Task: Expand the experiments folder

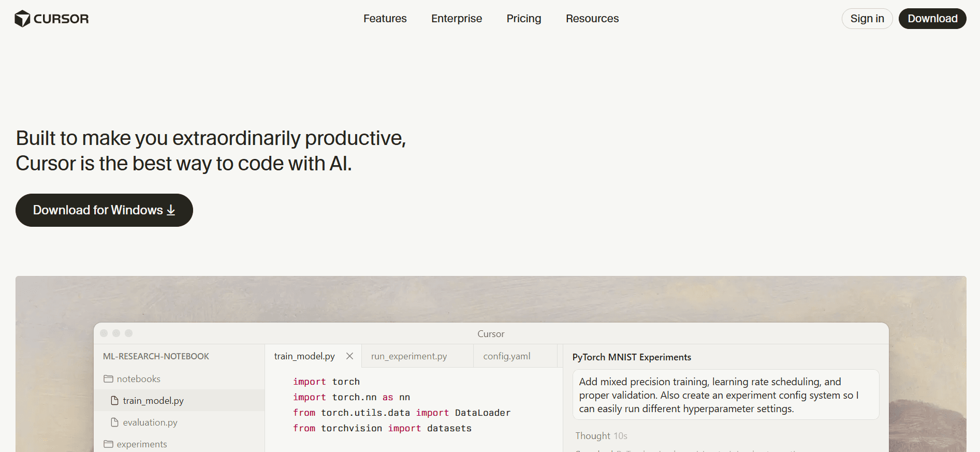Action: (x=179, y=444)
